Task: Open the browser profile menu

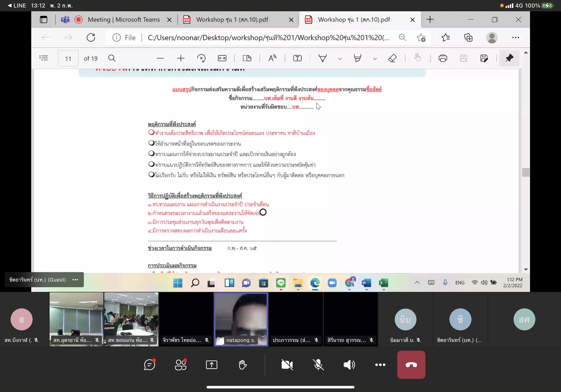Action: pyautogui.click(x=492, y=38)
